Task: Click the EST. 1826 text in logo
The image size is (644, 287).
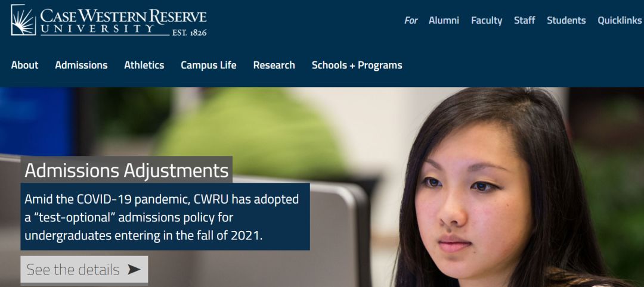Action: (x=189, y=33)
